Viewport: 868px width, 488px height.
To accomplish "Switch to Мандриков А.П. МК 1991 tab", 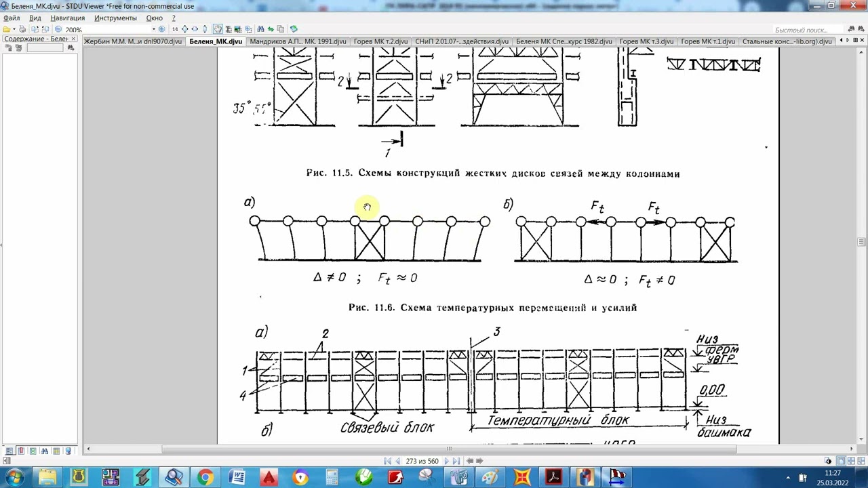I will (x=298, y=41).
